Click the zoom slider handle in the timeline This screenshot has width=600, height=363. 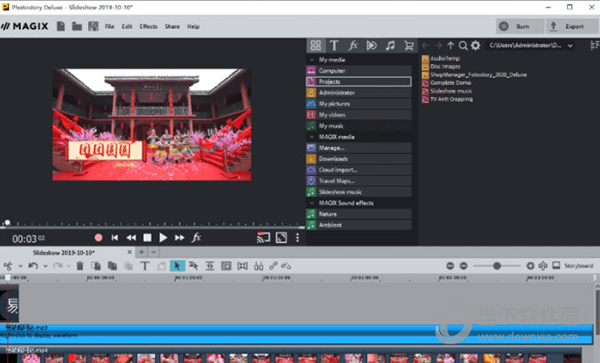pos(497,266)
